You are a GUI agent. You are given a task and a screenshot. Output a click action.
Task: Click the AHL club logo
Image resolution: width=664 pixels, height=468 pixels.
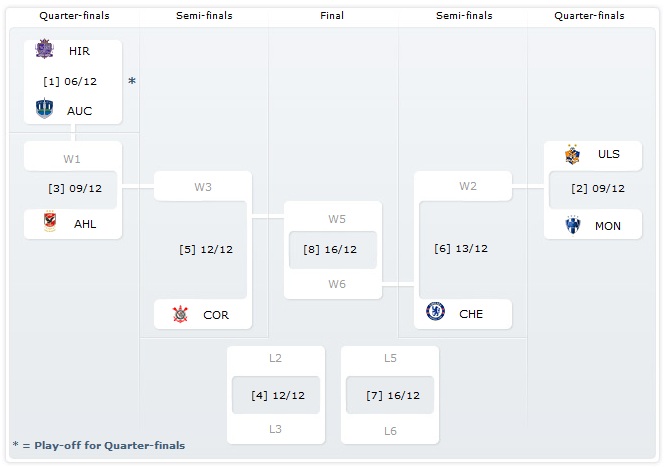50,224
